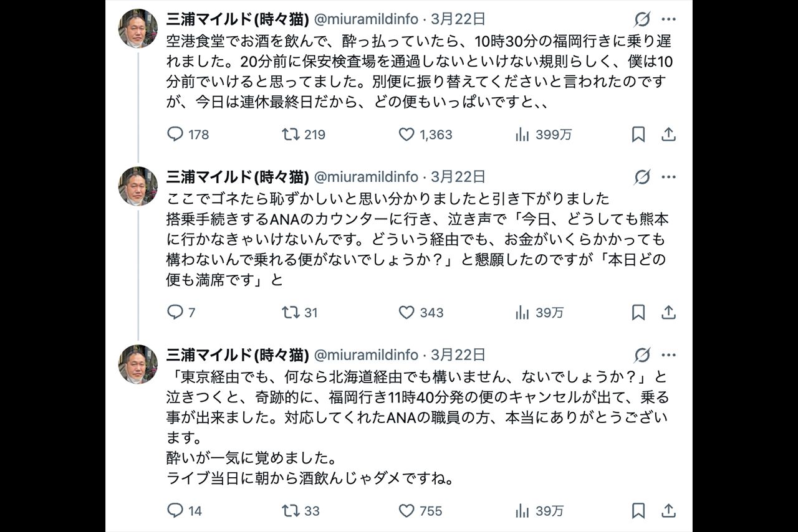The width and height of the screenshot is (798, 532).
Task: Bookmark the first tweet
Action: pyautogui.click(x=637, y=133)
